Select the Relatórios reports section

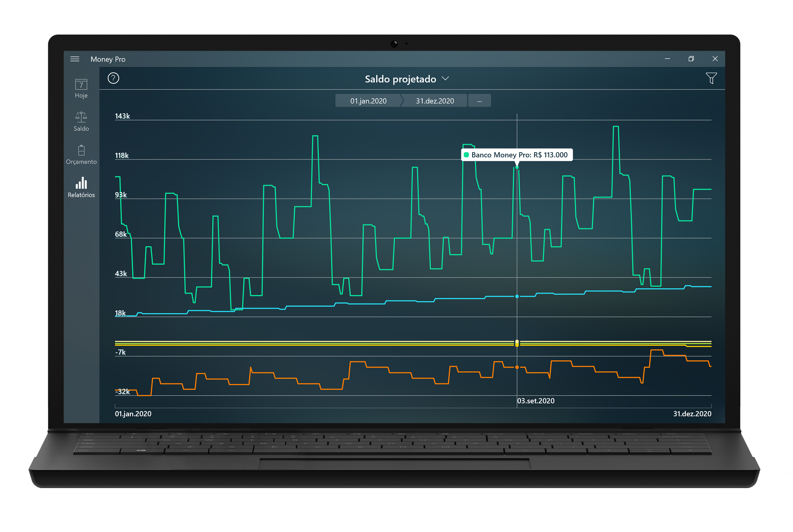point(81,187)
